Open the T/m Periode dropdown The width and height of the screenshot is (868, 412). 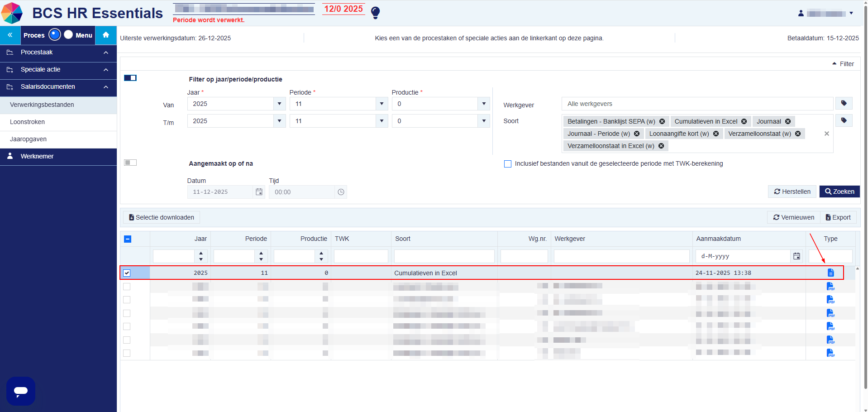(x=382, y=121)
